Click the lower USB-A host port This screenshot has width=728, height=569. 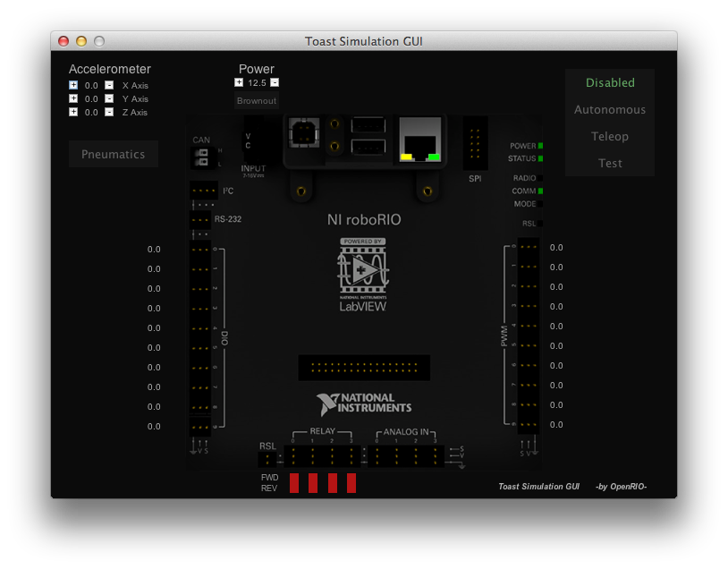pyautogui.click(x=368, y=147)
